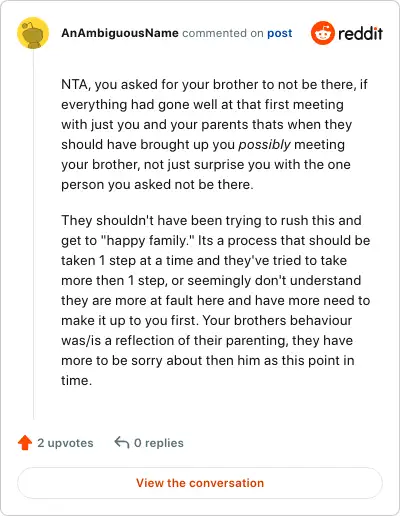Open the "0 replies" label
The width and height of the screenshot is (400, 516).
coord(159,443)
